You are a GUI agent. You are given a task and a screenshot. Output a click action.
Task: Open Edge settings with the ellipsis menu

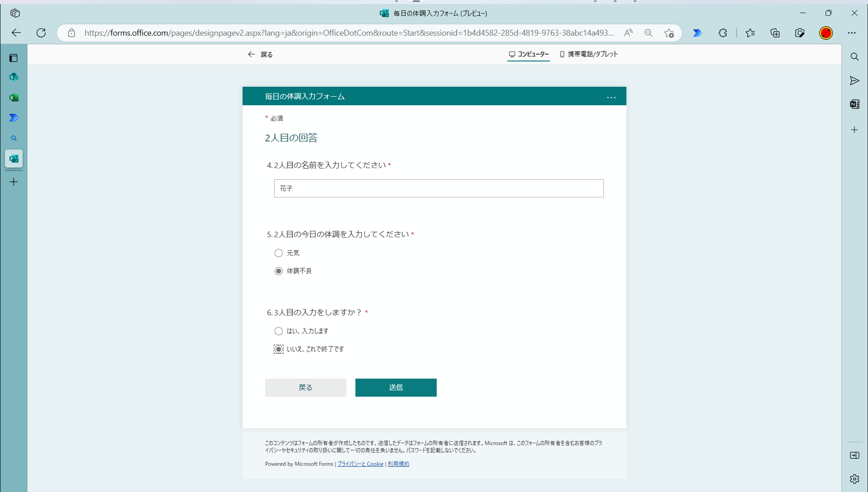853,33
